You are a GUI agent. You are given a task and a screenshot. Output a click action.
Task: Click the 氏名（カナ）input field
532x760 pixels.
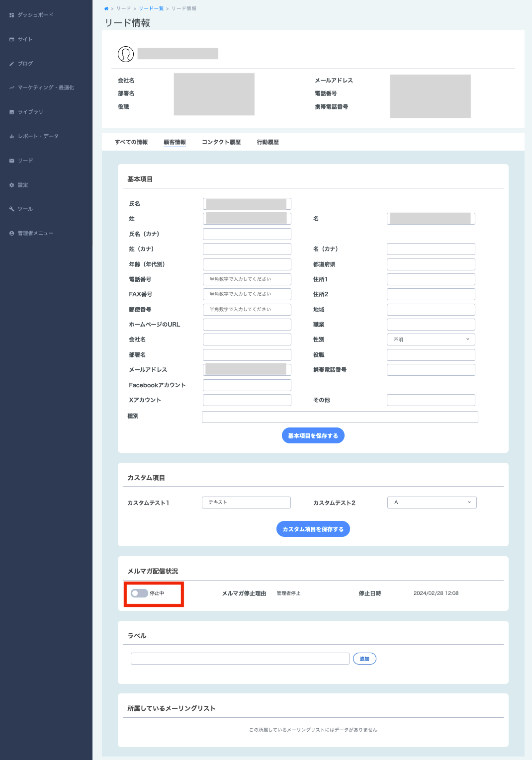click(x=247, y=234)
